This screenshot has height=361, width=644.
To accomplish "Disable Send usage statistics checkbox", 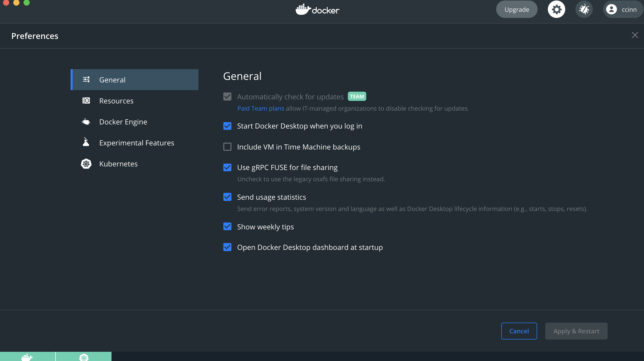I will tap(227, 197).
